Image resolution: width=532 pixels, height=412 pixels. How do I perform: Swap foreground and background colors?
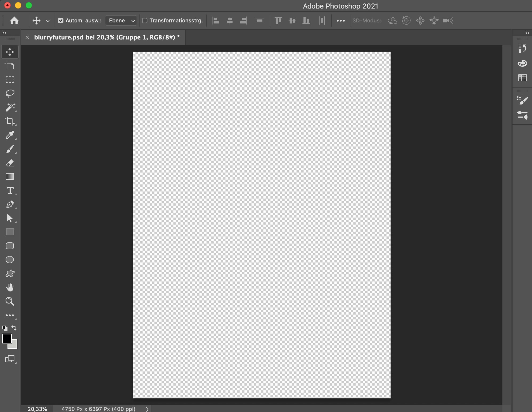(x=14, y=328)
